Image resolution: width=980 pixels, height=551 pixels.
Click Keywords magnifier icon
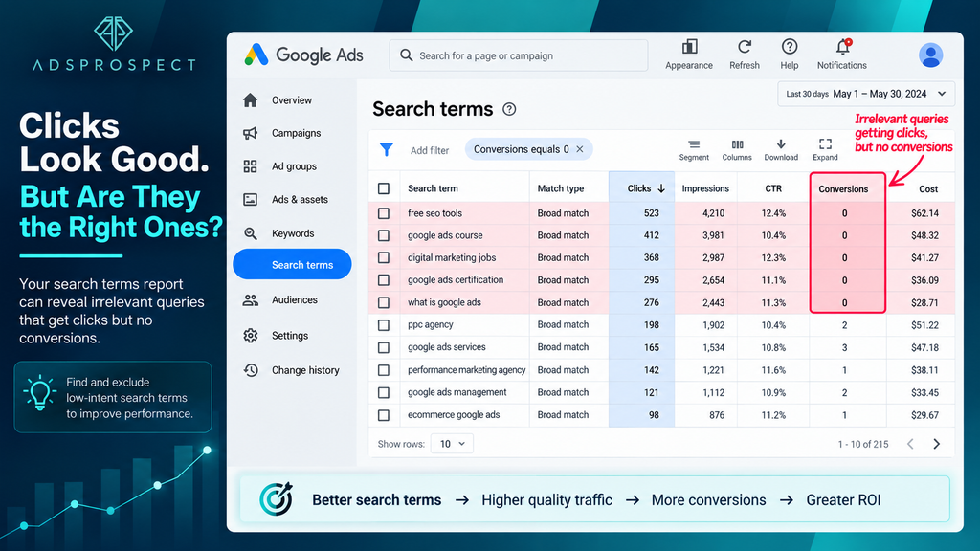(x=251, y=233)
